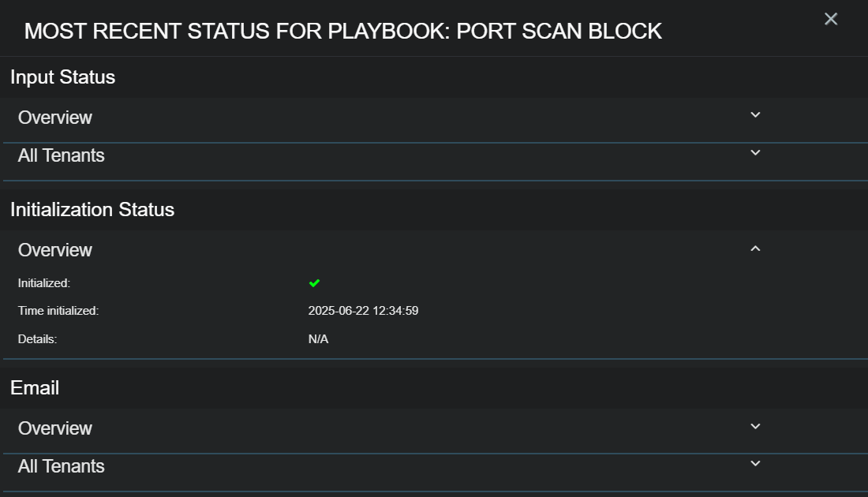The image size is (868, 497).
Task: Click the Details N/A value
Action: (x=318, y=339)
